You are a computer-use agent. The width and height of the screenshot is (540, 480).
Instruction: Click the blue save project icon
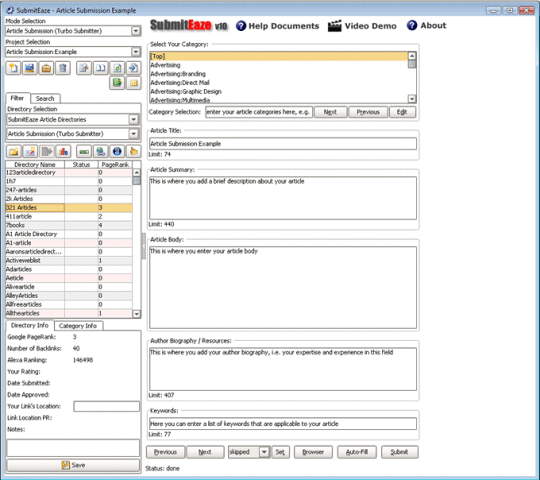click(x=30, y=68)
